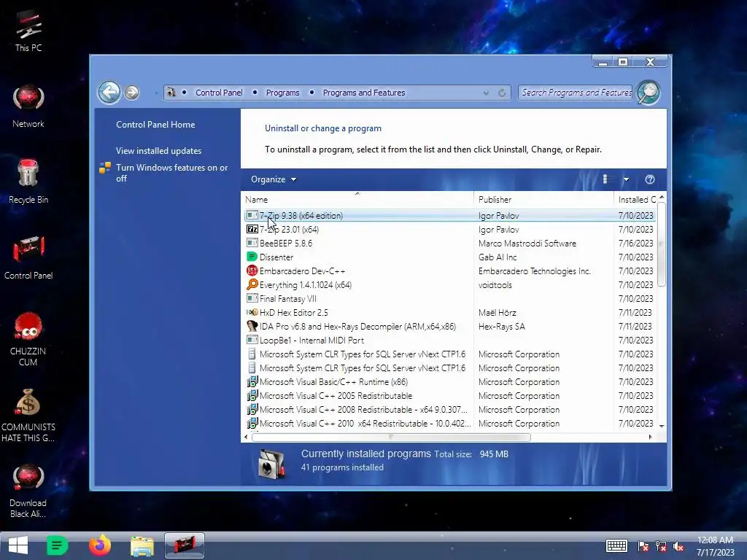Click the BeeBEEP 5.8.6 program icon

tap(252, 243)
